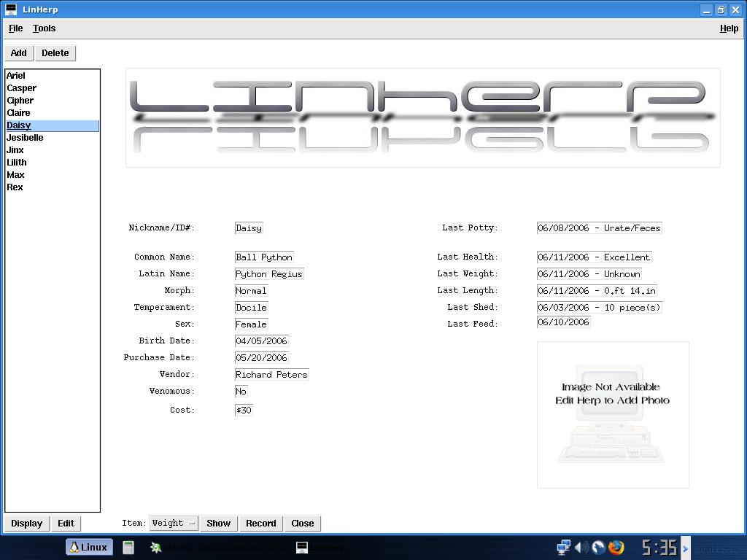Screen dimensions: 747x560
Task: Click the Edit button
Action: tap(66, 524)
